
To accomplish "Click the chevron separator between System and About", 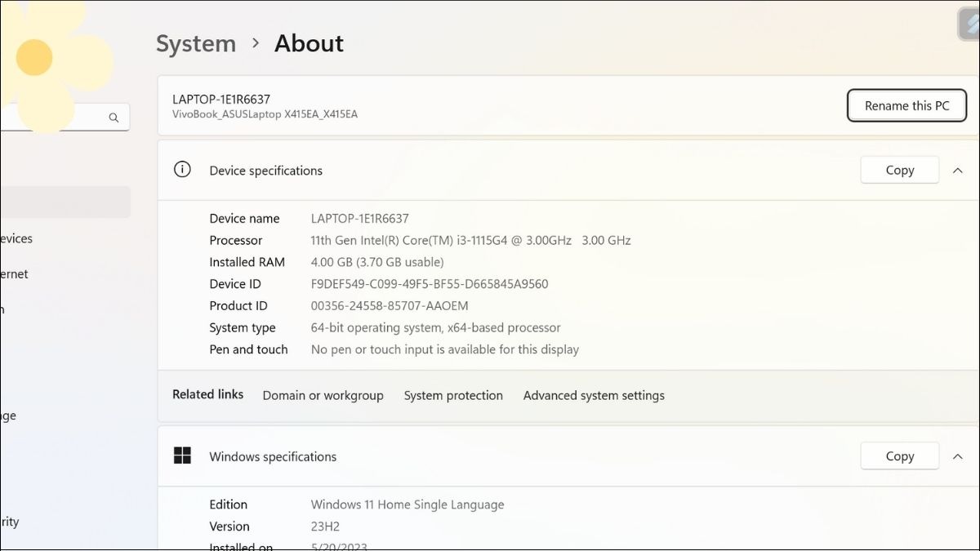I will coord(256,43).
